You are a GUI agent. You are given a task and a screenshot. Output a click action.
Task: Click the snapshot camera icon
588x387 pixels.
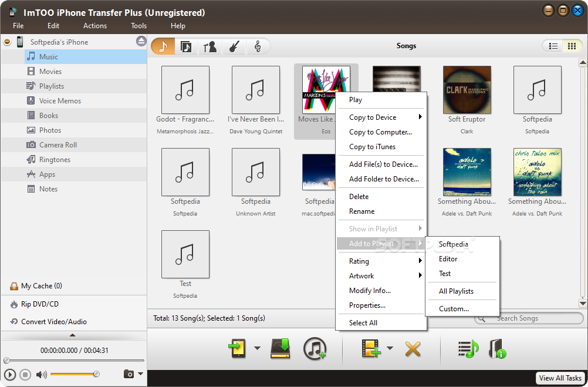coord(129,374)
